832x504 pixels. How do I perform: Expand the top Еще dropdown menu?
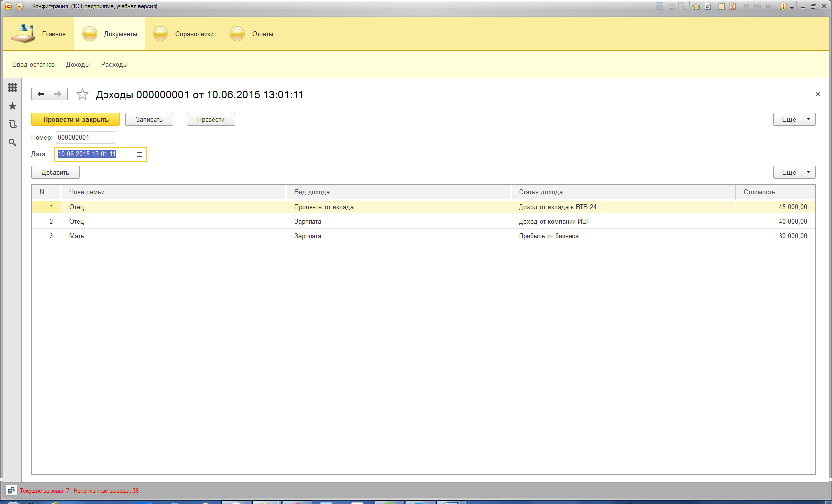click(x=794, y=119)
